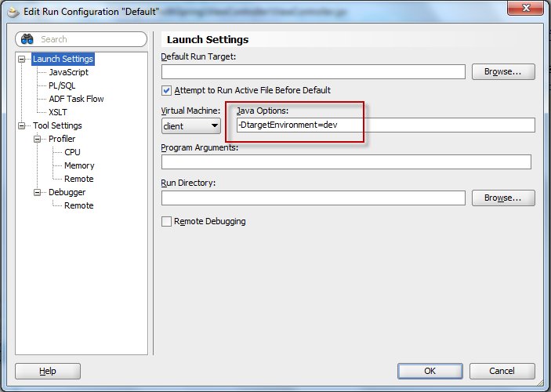Click the OK button

pyautogui.click(x=430, y=372)
